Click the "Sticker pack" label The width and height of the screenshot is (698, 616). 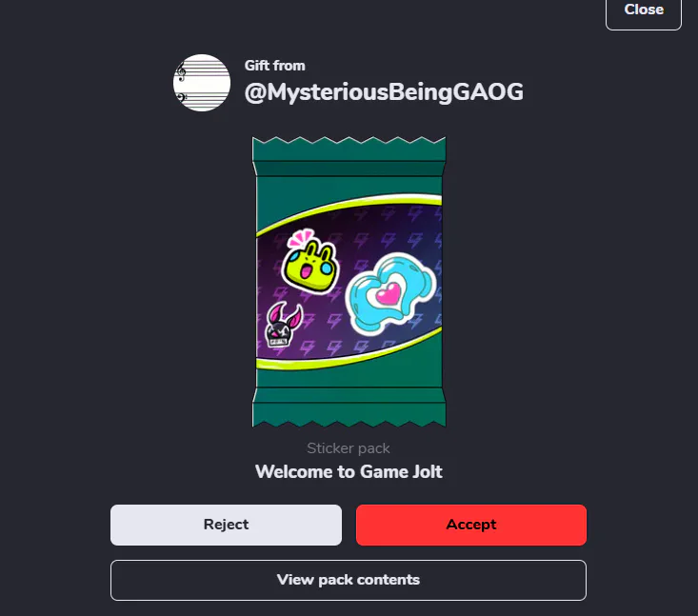(x=349, y=448)
